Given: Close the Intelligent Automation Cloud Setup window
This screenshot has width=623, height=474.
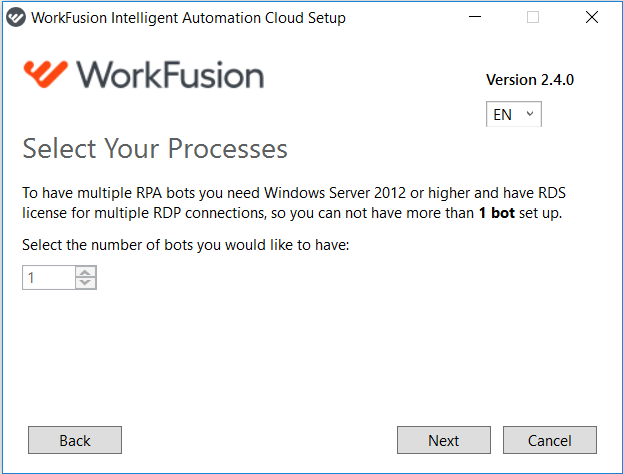Looking at the screenshot, I should click(x=592, y=17).
